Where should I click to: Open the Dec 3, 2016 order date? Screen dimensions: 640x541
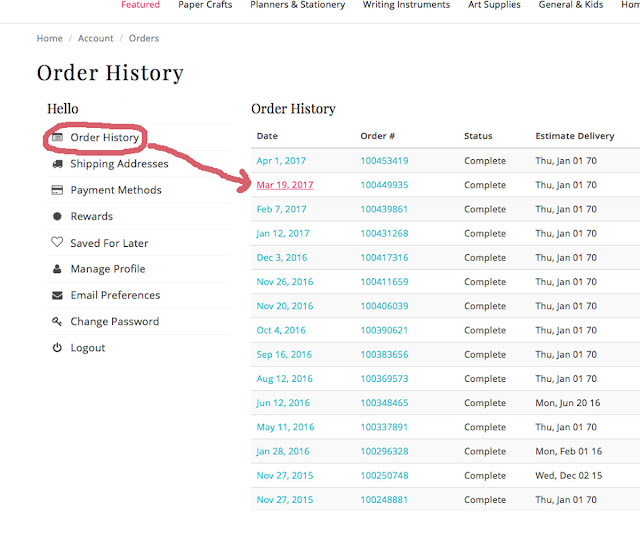click(x=282, y=258)
